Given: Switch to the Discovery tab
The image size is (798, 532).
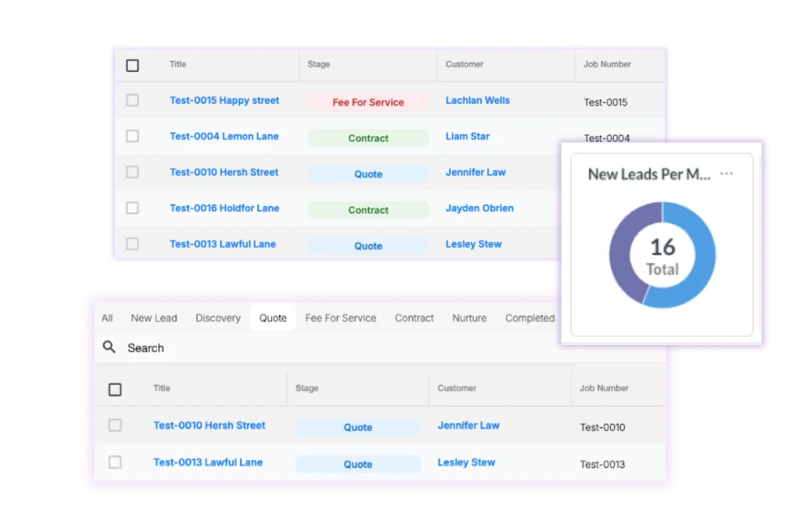Looking at the screenshot, I should [x=218, y=318].
